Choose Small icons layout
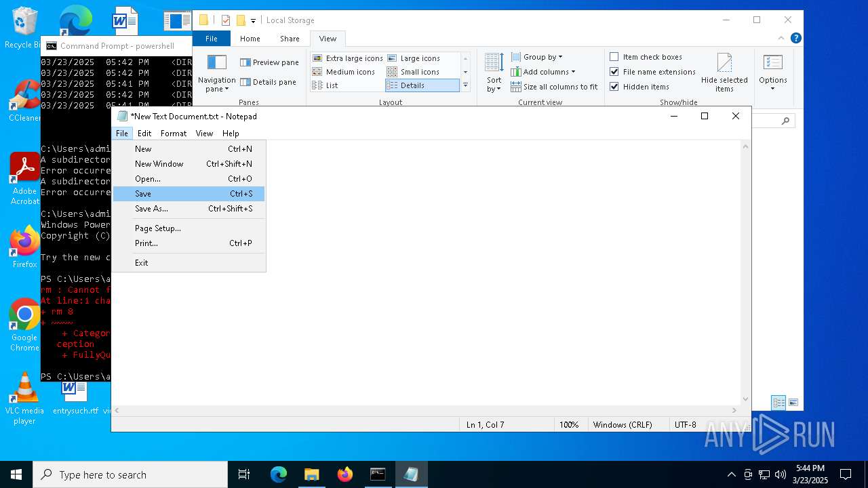Image resolution: width=868 pixels, height=488 pixels. pyautogui.click(x=413, y=72)
